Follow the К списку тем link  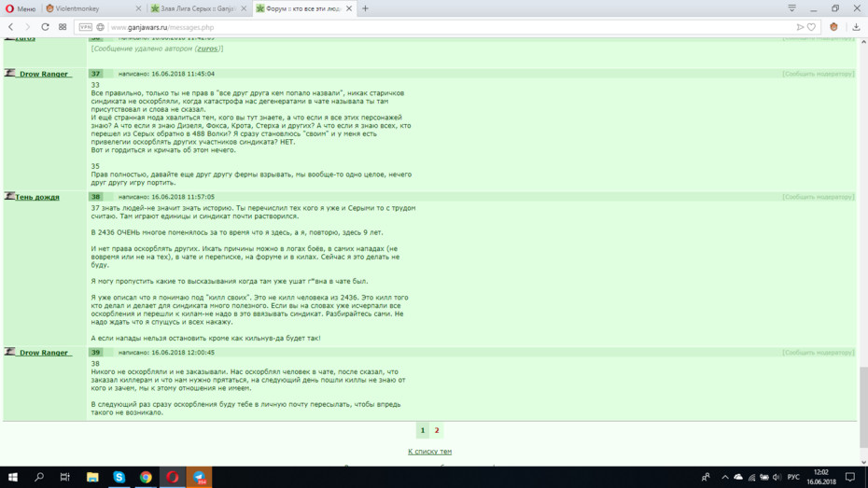point(429,452)
